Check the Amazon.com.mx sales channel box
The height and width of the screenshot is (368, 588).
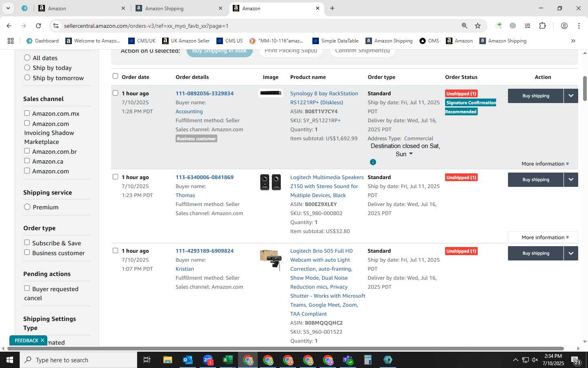(27, 113)
